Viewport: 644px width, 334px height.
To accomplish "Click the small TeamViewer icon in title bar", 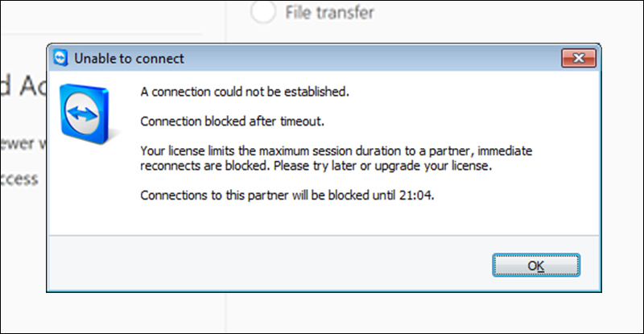I will click(x=60, y=59).
